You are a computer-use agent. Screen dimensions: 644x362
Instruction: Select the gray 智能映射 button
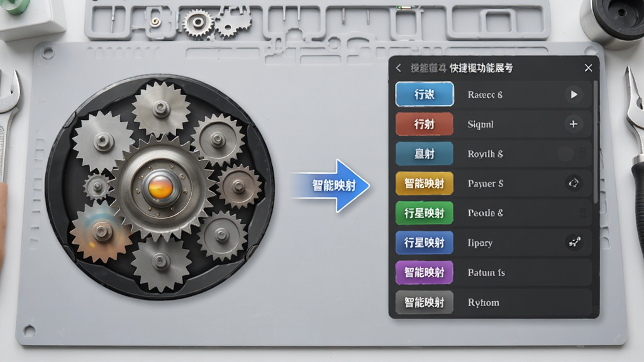pyautogui.click(x=425, y=302)
